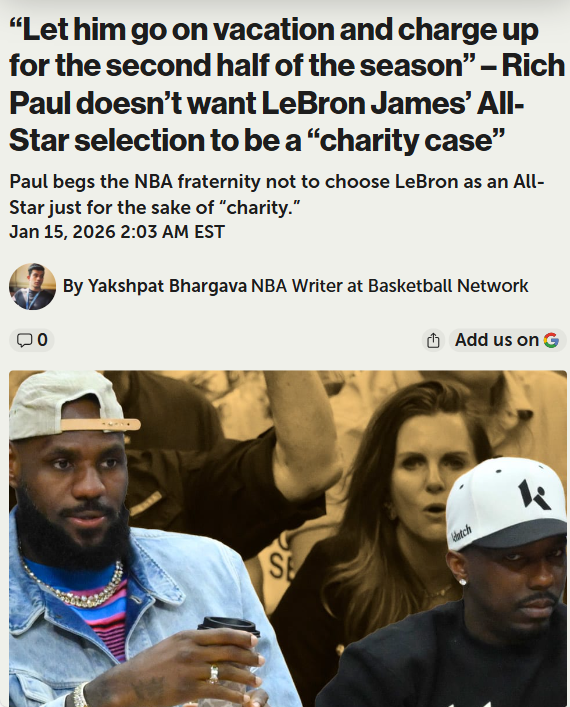The height and width of the screenshot is (707, 570).
Task: Click the author avatar photo
Action: click(x=32, y=286)
